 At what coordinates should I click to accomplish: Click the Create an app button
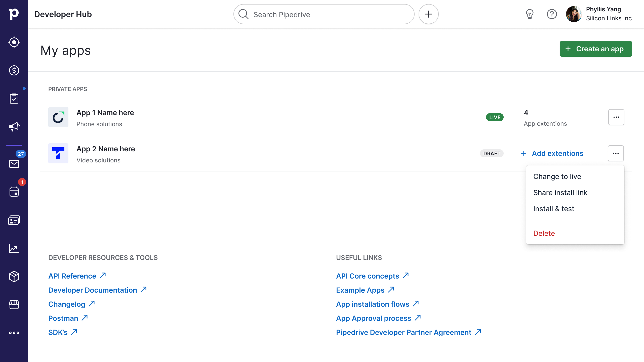coord(595,49)
